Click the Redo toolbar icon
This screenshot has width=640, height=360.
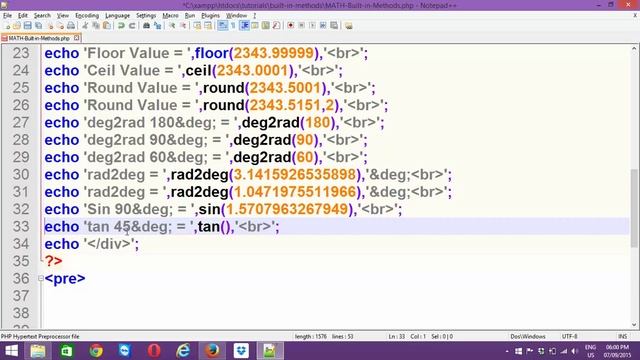(132, 26)
